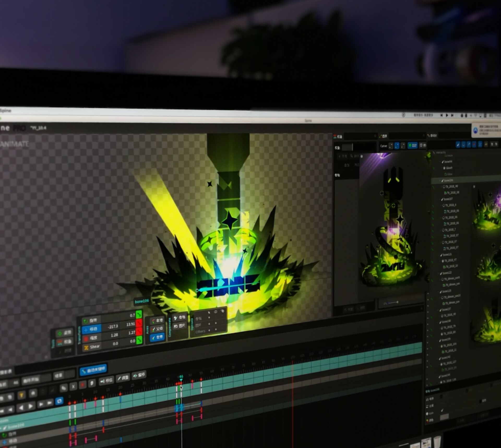This screenshot has height=448, width=501.
Task: Select the Shear transform tool
Action: tap(92, 347)
